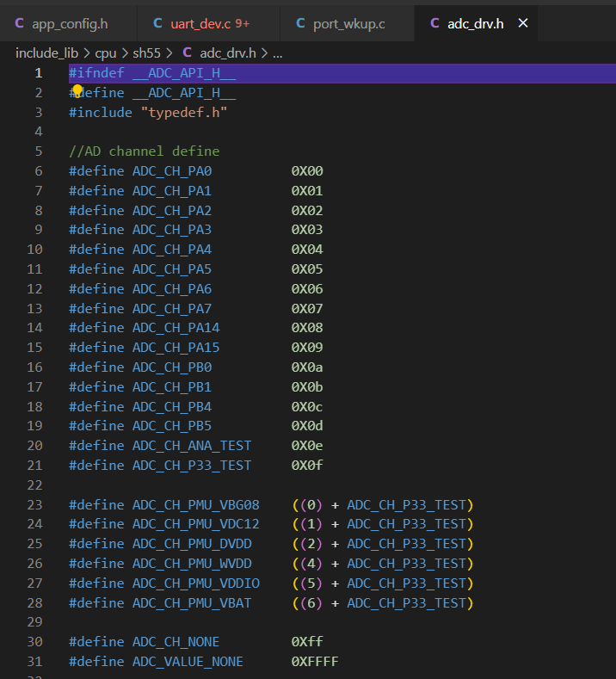The width and height of the screenshot is (616, 679).
Task: Click the ADC_CH_PMU_WVDD macro name
Action: [192, 564]
